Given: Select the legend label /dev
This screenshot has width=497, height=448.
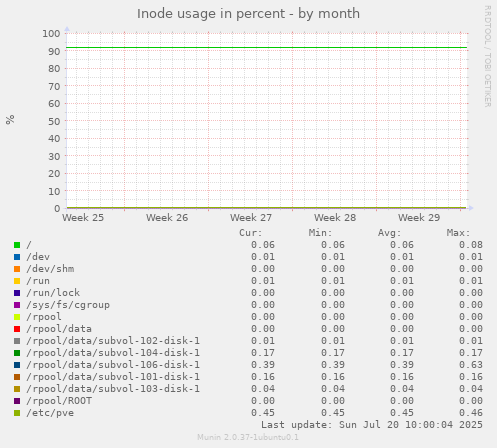Looking at the screenshot, I should pyautogui.click(x=38, y=257).
